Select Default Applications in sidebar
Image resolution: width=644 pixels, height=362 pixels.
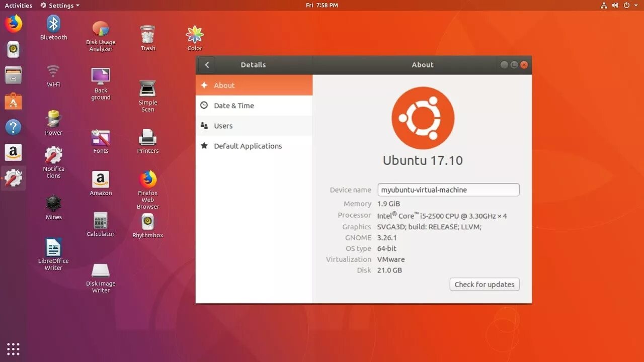click(254, 146)
